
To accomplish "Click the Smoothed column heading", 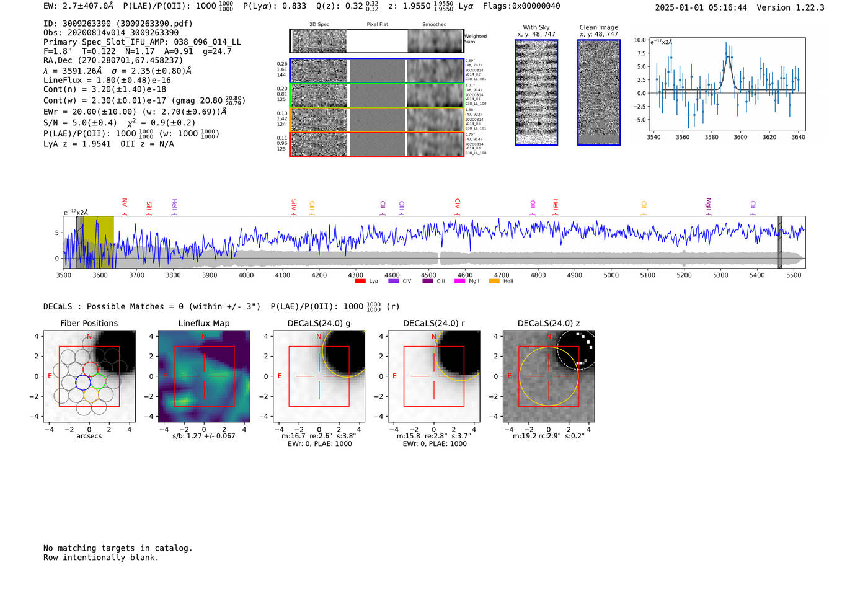I will [434, 25].
